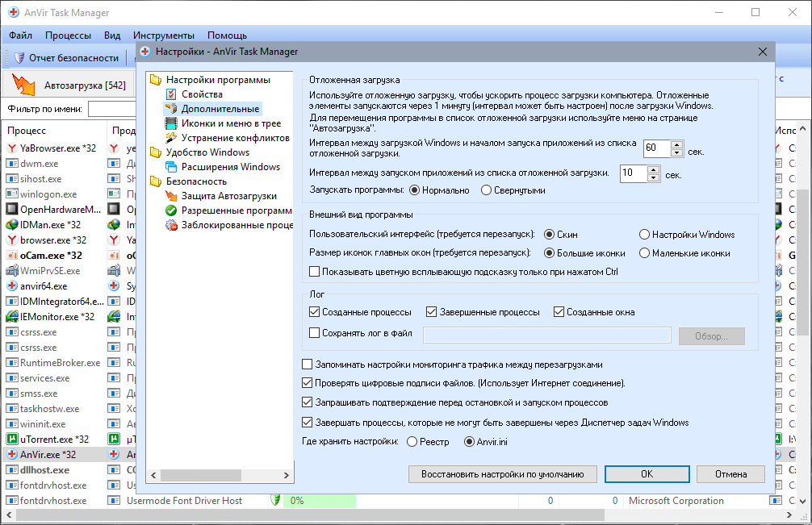The height and width of the screenshot is (525, 812).
Task: Click the Настройки программы folder icon
Action: click(156, 80)
